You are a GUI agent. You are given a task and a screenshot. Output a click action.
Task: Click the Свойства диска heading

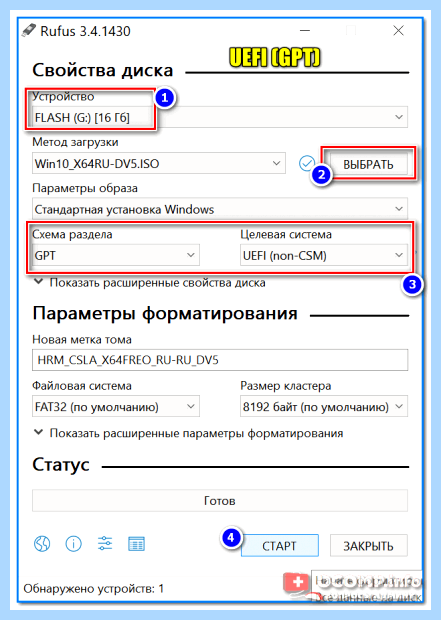103,70
